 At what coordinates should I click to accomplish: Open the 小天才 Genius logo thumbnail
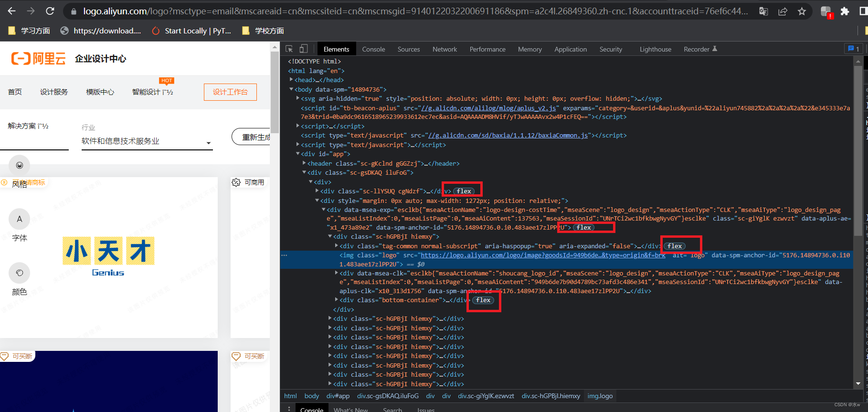coord(108,257)
